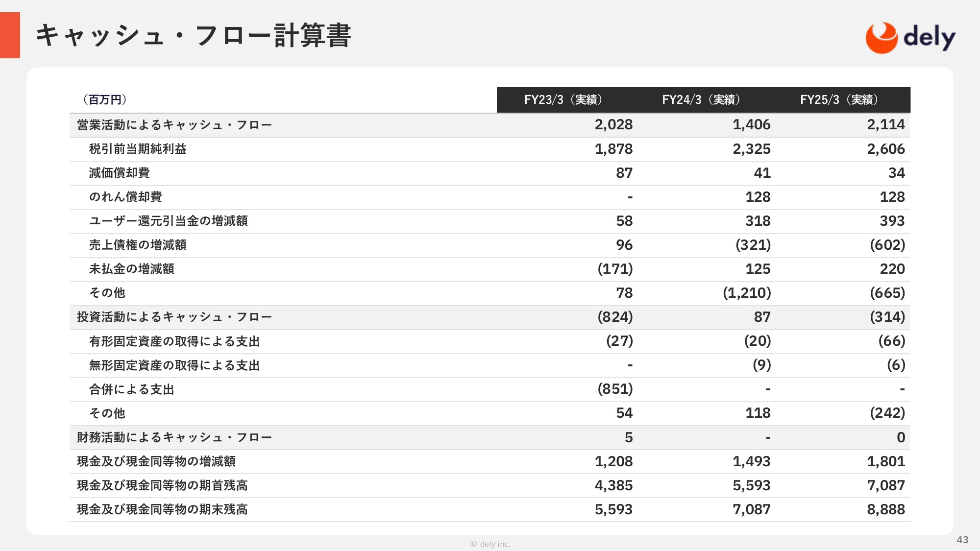Click the 8,888 ending cash balance value
Screen dimensions: 980x551
pos(885,509)
